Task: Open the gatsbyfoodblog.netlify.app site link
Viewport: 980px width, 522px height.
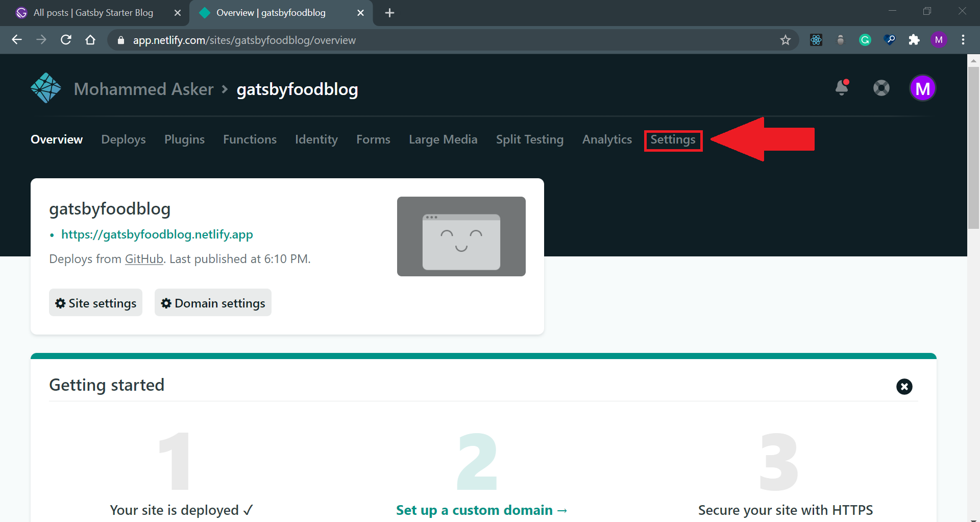Action: click(x=157, y=234)
